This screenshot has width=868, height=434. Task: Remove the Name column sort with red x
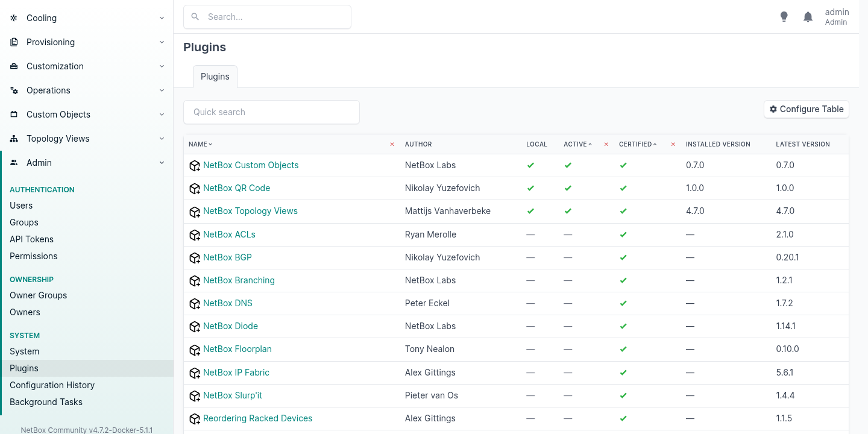point(392,144)
